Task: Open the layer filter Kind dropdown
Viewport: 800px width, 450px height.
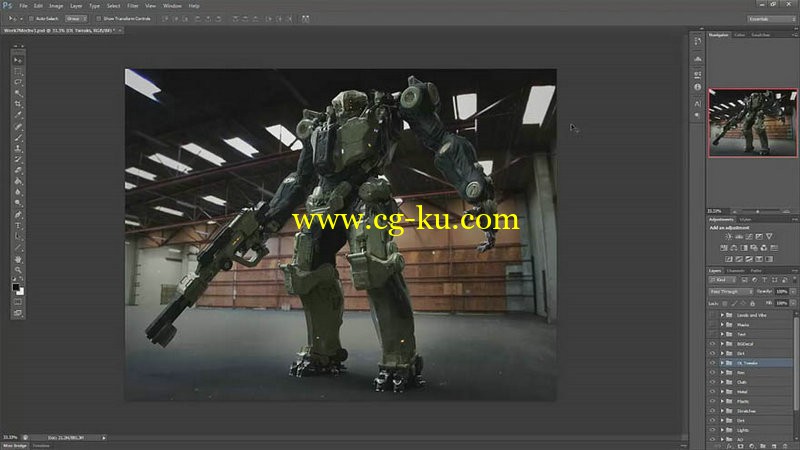Action: [x=722, y=280]
